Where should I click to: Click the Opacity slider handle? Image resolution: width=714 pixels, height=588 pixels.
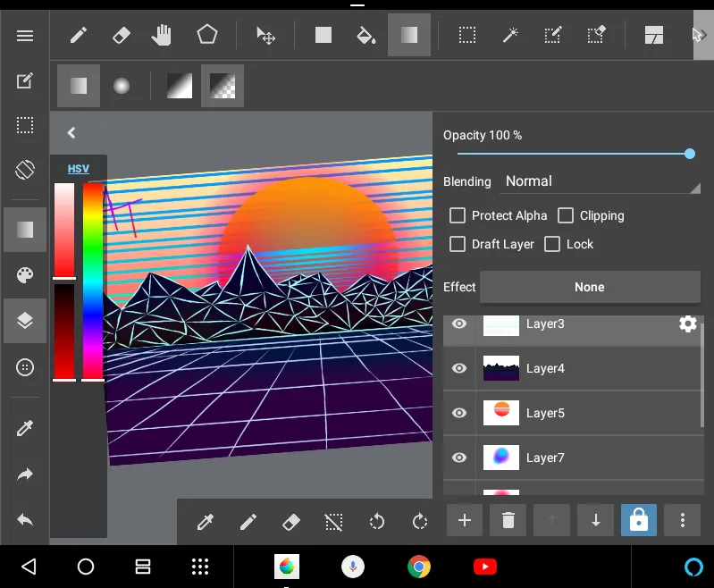pos(689,154)
